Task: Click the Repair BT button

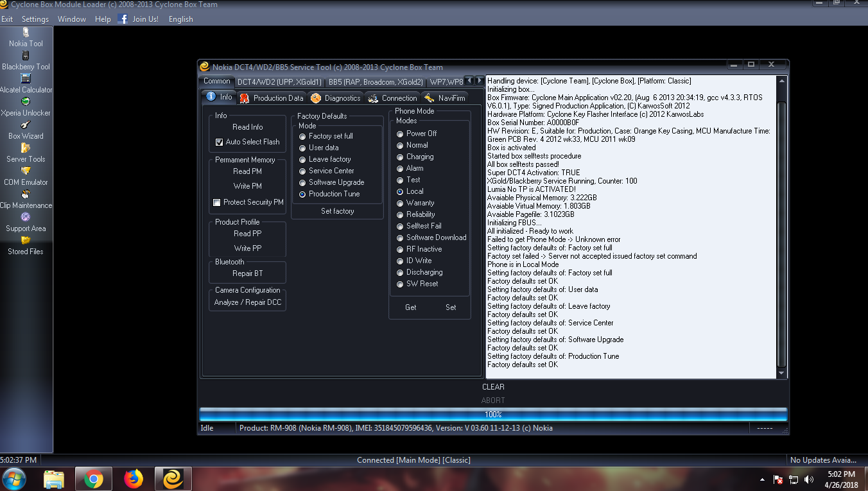Action: click(x=248, y=273)
